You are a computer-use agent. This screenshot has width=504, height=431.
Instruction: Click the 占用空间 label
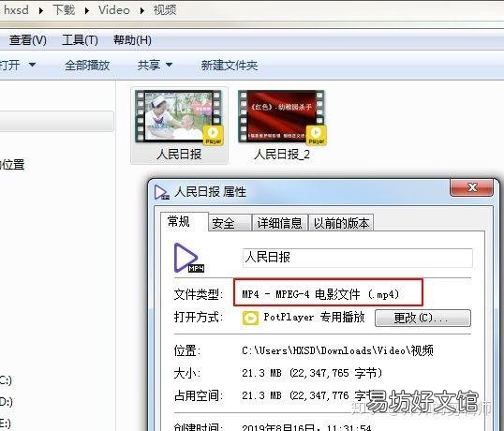[199, 395]
